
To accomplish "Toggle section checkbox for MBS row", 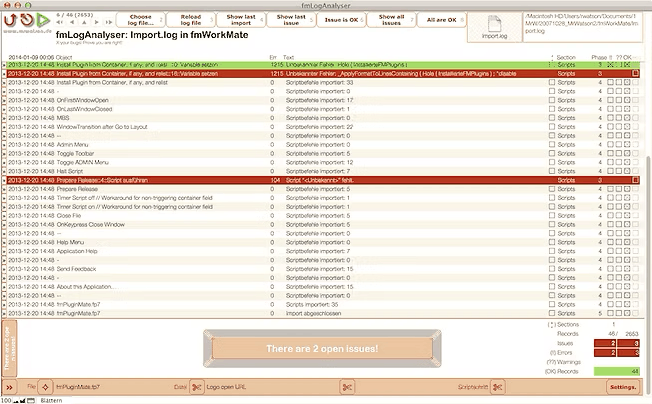I will (552, 118).
